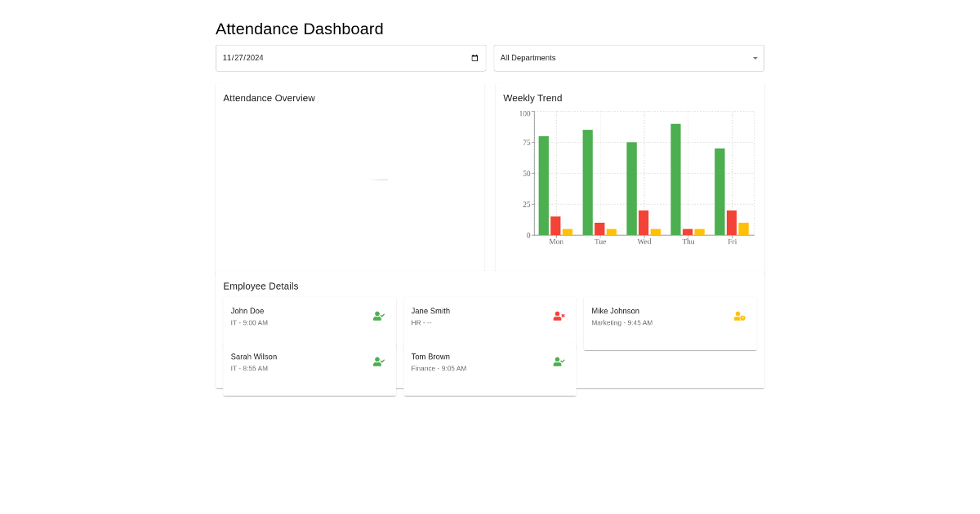
Task: Click the Weekly Trend panel title
Action: (532, 98)
